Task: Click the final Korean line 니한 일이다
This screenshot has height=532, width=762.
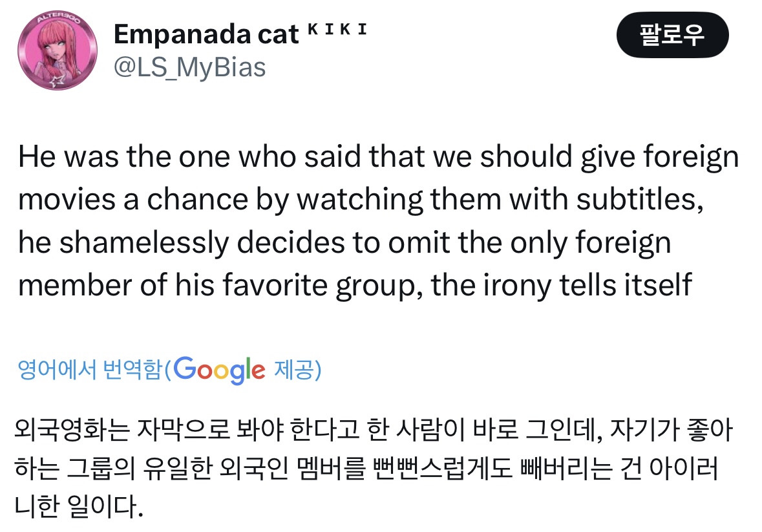Action: click(77, 506)
